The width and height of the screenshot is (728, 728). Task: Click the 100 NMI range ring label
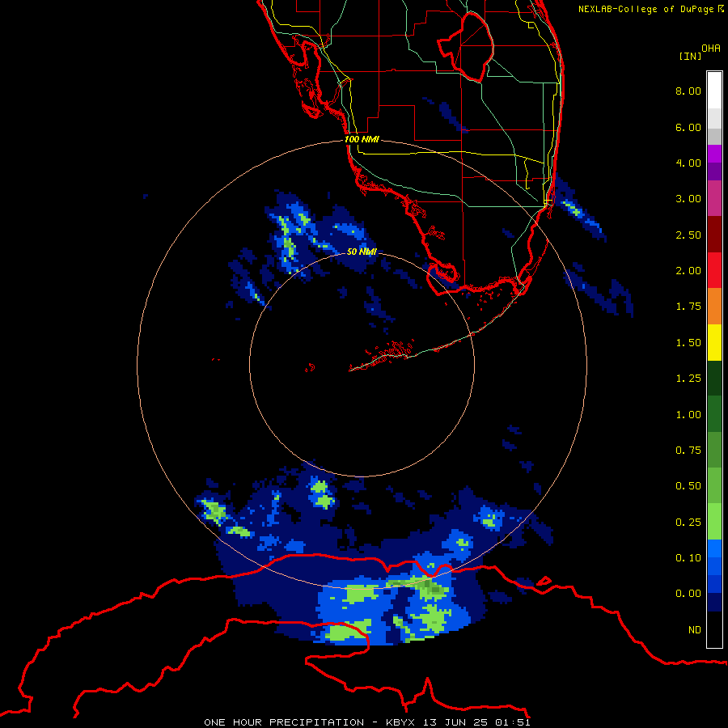pos(362,139)
